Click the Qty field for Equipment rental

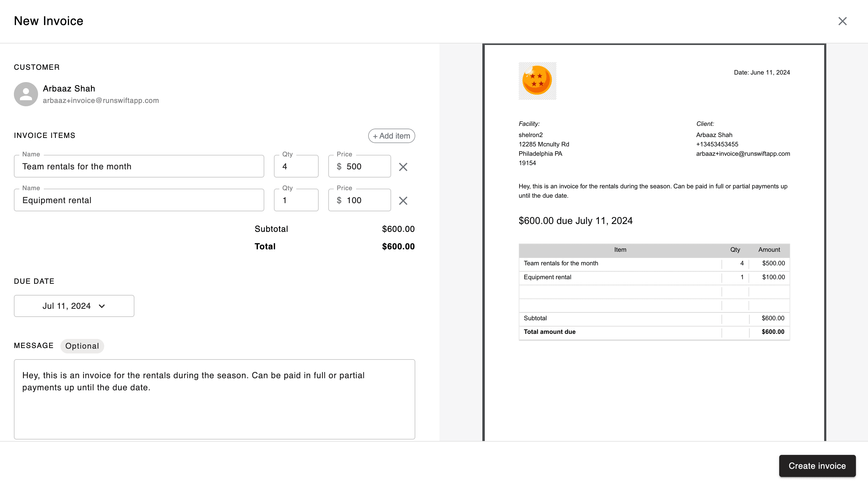[296, 200]
